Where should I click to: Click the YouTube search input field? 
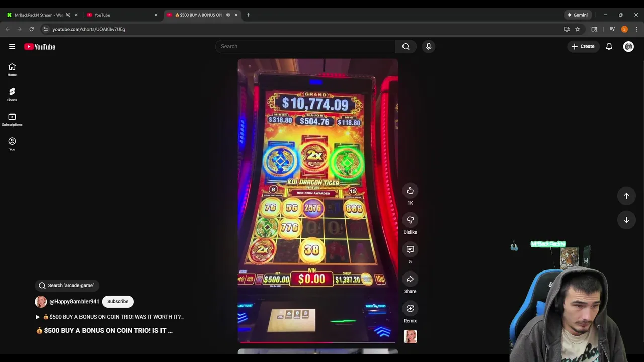pos(305,46)
